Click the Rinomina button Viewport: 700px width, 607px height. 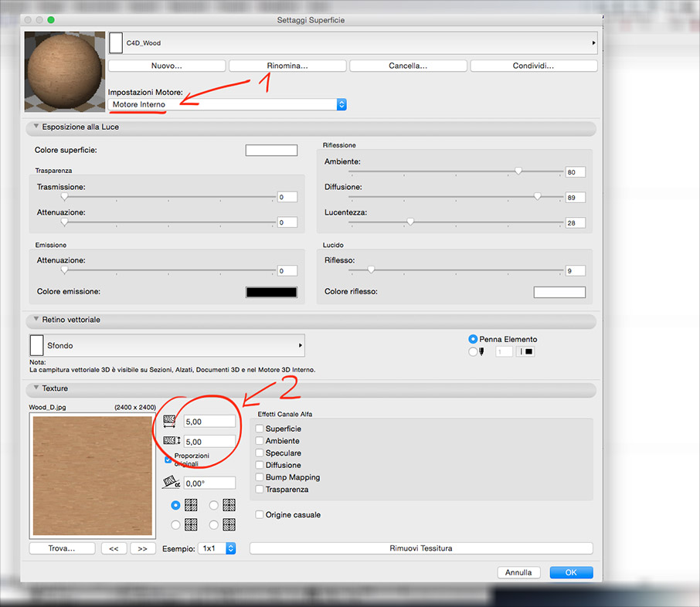(287, 66)
